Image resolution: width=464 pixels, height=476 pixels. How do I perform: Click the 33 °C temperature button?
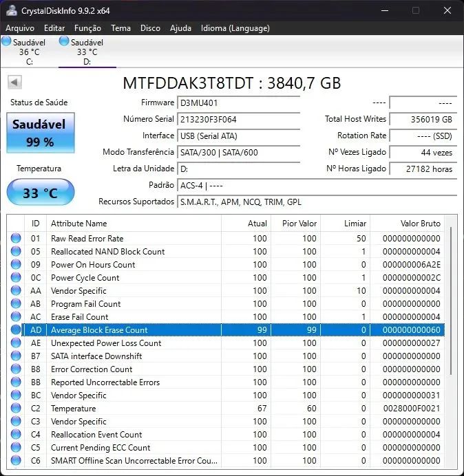tap(41, 193)
